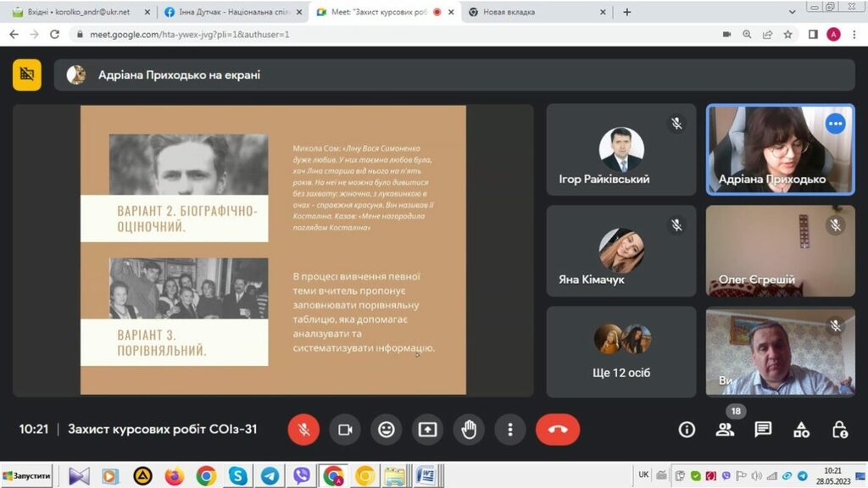Image resolution: width=868 pixels, height=488 pixels.
Task: Open the host controls lock icon
Action: 839,430
